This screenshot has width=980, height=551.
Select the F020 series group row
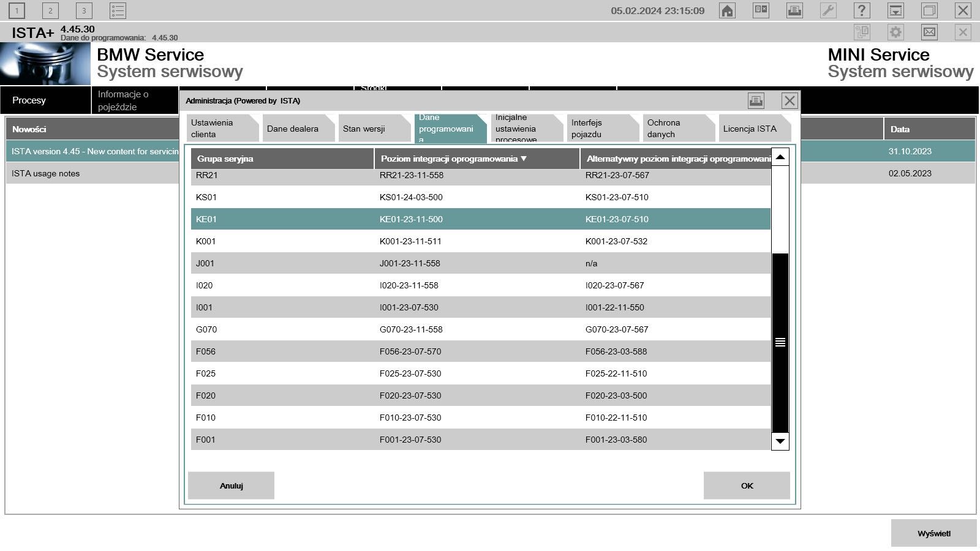(481, 395)
